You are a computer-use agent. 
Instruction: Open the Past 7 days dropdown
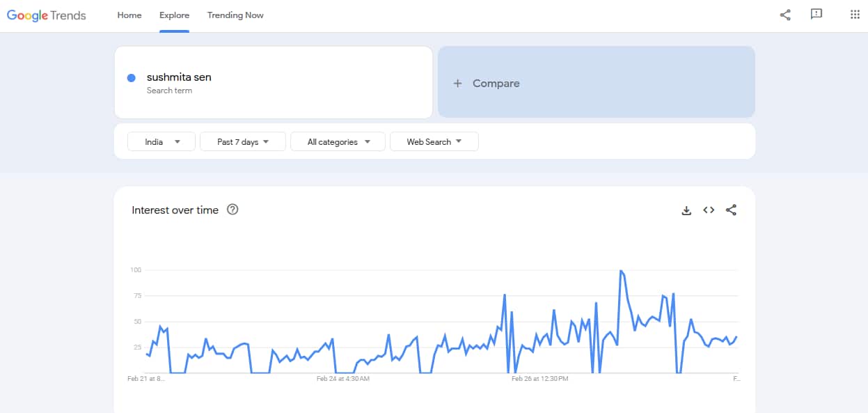point(242,142)
